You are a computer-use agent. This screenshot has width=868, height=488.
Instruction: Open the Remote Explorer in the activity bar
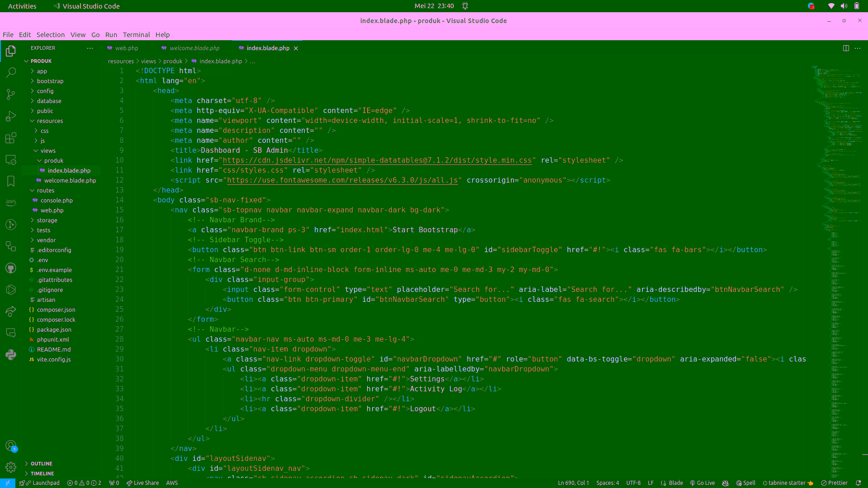[11, 160]
